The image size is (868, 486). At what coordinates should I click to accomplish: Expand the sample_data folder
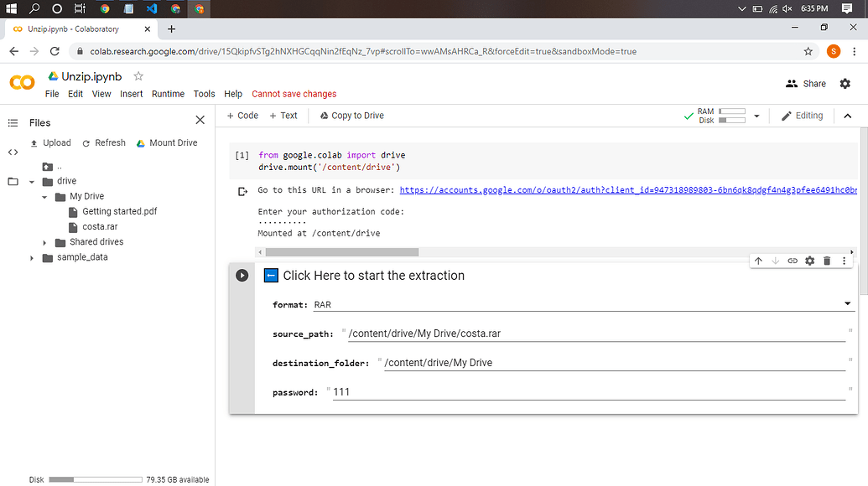(x=32, y=257)
